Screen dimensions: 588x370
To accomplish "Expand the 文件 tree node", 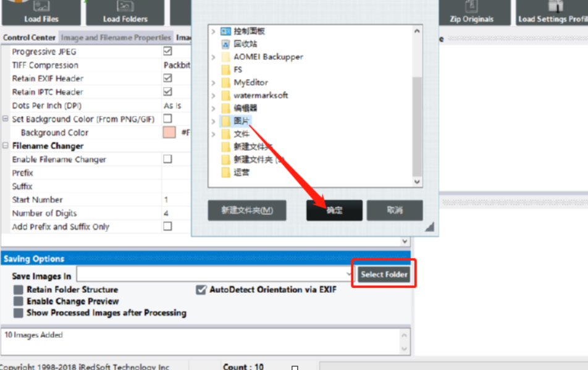I will pyautogui.click(x=213, y=134).
